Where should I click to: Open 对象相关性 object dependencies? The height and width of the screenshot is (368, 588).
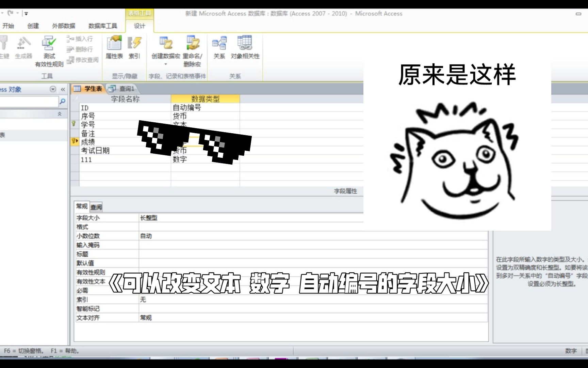pos(245,47)
